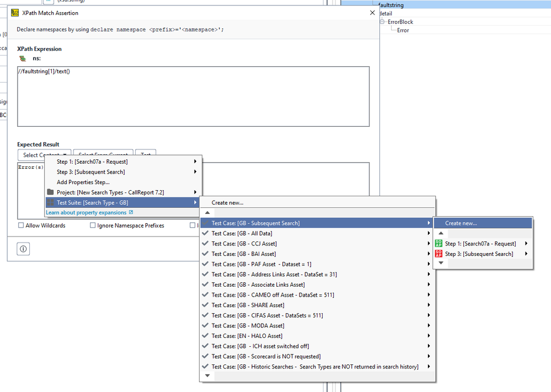Expand arrow of Step 1 in rightmost submenu

(x=526, y=244)
